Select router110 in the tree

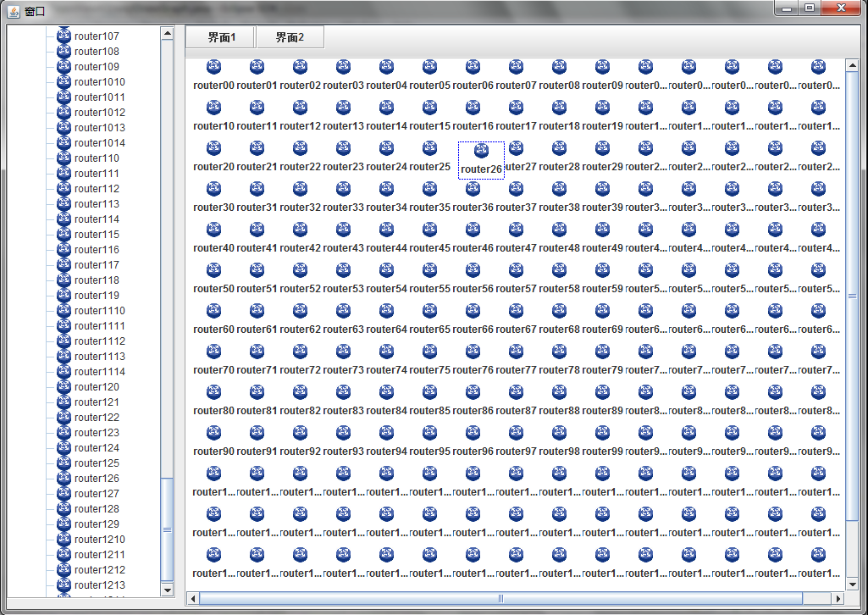click(x=97, y=158)
